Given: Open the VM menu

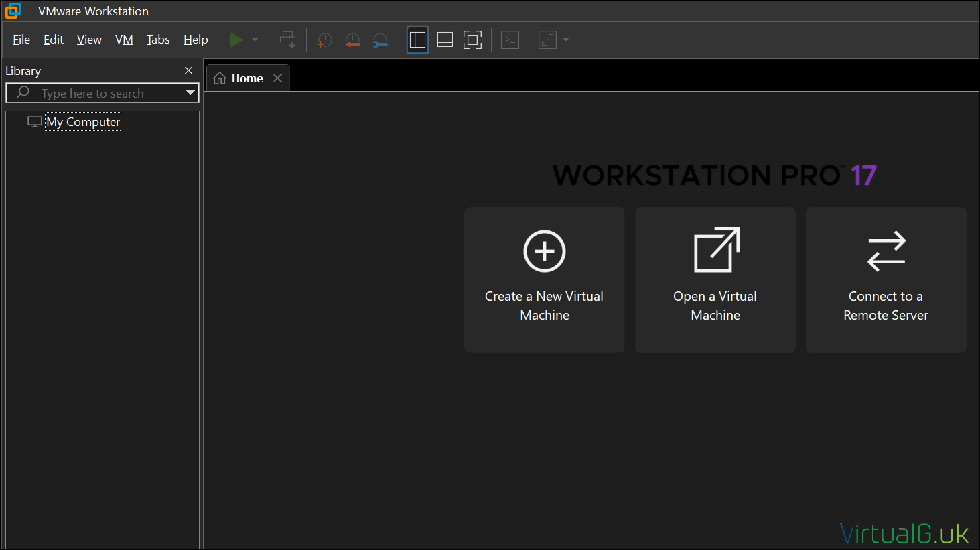Looking at the screenshot, I should coord(124,40).
